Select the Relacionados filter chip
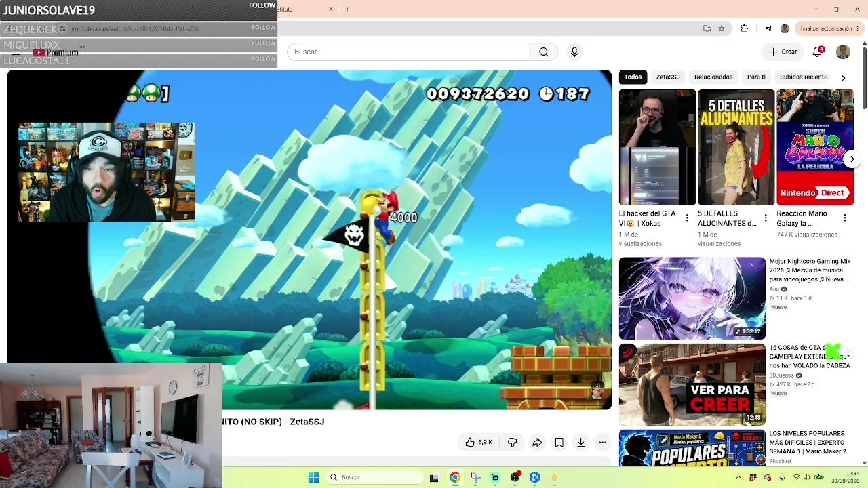Viewport: 868px width, 488px height. tap(713, 77)
